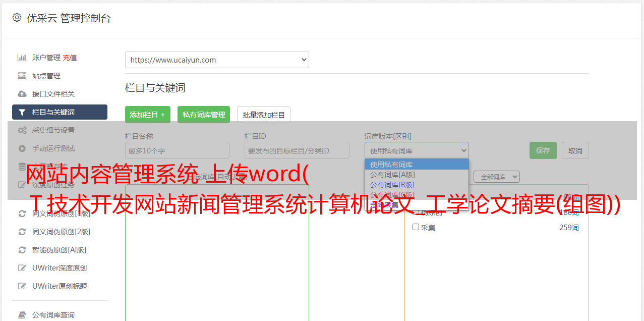Choose 公有词库[A版] in dropdown list

coord(417,174)
